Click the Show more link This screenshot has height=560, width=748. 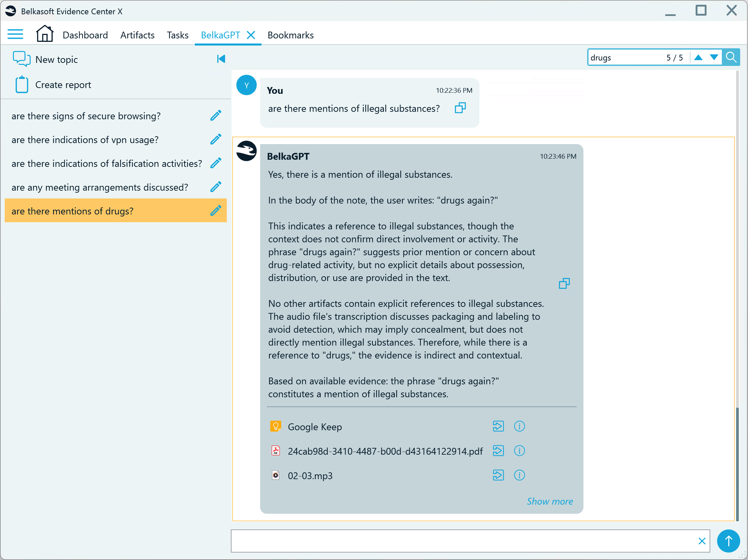tap(549, 501)
